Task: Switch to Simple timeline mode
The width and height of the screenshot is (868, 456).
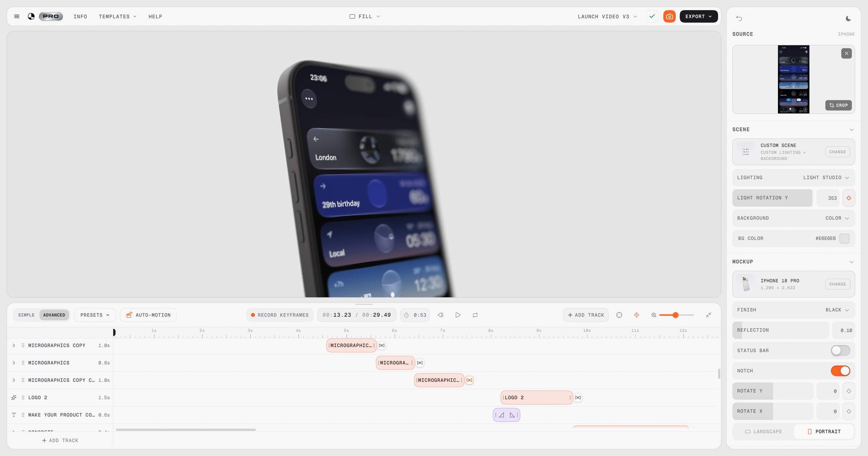Action: [26, 315]
